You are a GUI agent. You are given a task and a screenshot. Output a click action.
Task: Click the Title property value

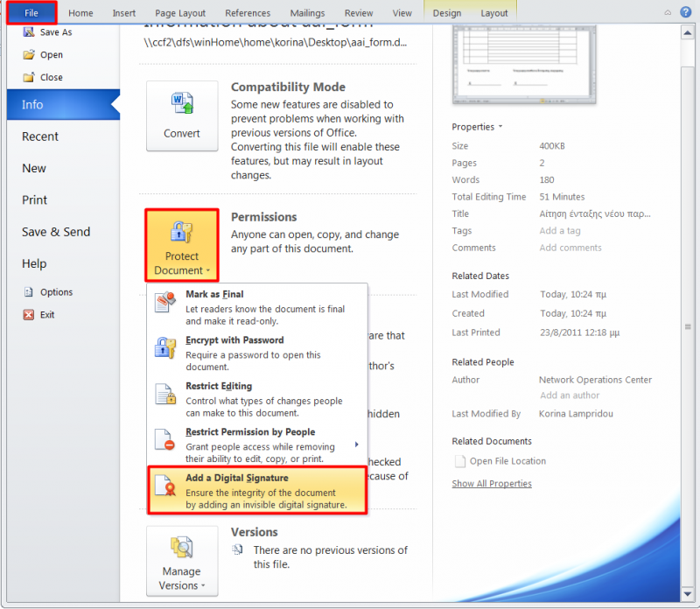click(x=595, y=213)
